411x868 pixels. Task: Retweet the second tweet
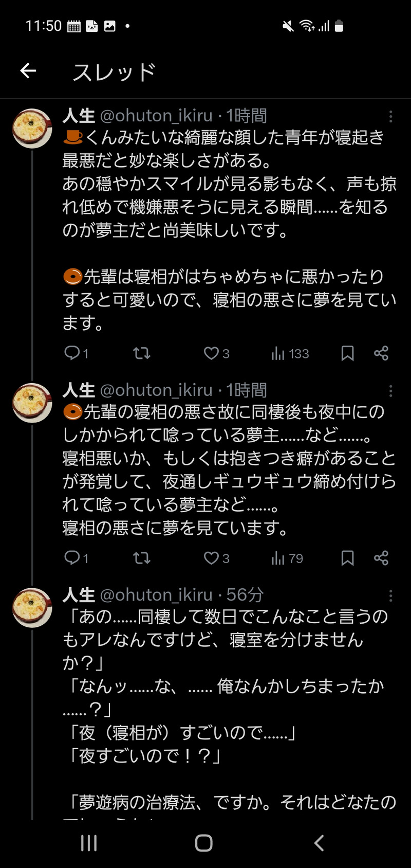pos(142,558)
